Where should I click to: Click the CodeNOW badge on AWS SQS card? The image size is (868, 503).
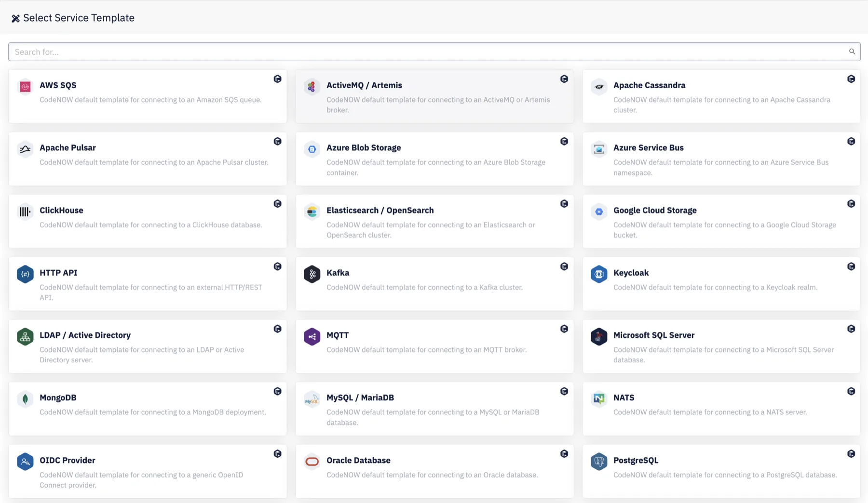pyautogui.click(x=277, y=79)
